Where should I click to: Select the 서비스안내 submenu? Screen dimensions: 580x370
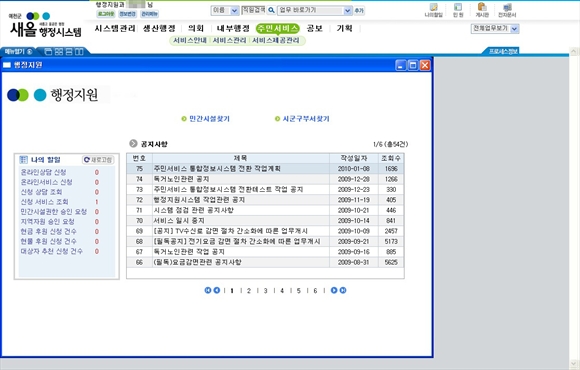point(190,40)
